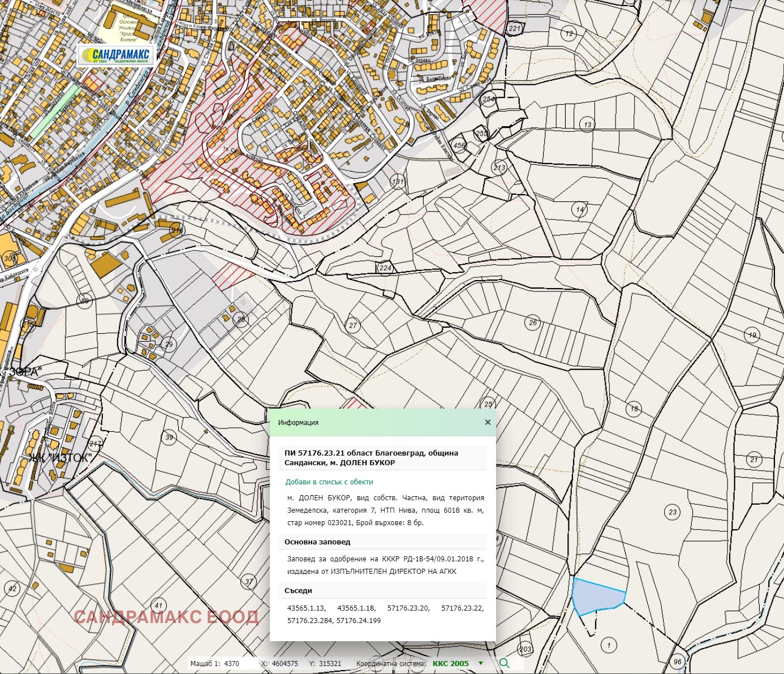Click the Сандрамакс logo banner

[116, 55]
